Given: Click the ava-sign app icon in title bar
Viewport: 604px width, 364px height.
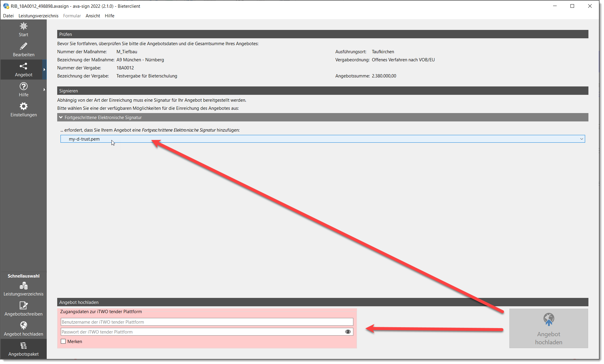Looking at the screenshot, I should (6, 6).
